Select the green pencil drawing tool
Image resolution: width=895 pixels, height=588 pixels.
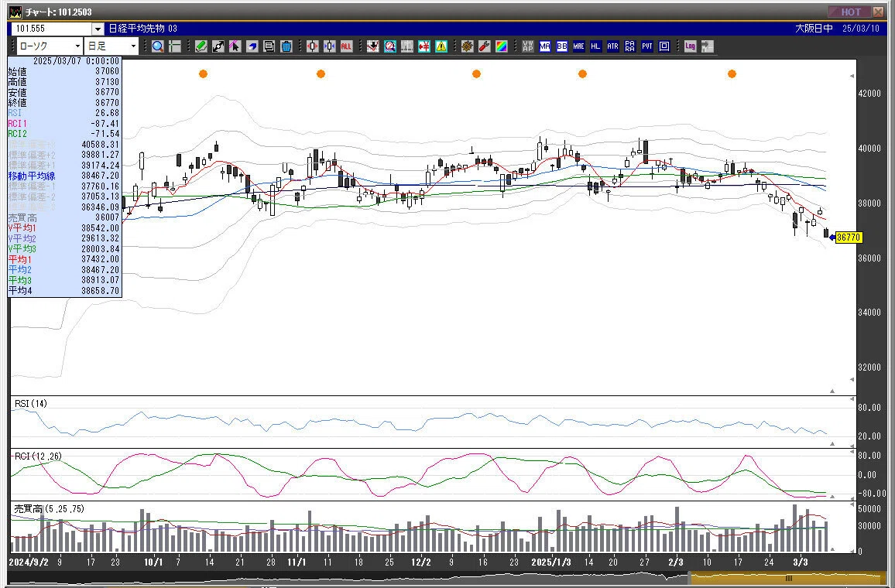(201, 46)
